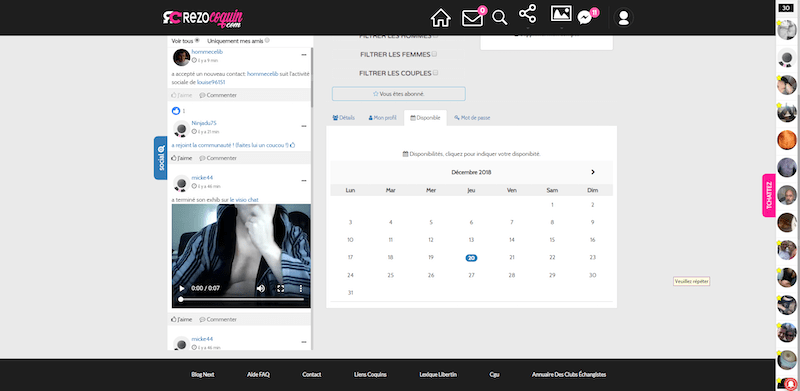Select December 31 in calendar
The height and width of the screenshot is (391, 800).
350,292
